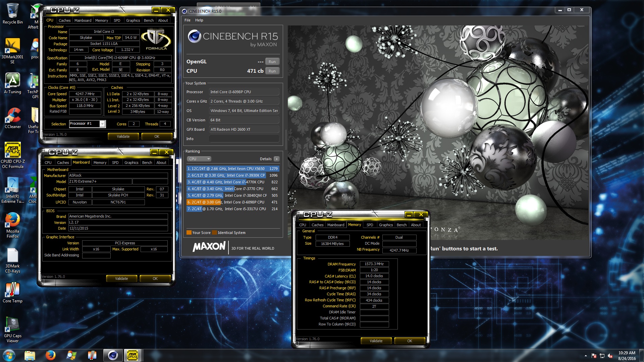Launch Core Temp desktop icon
The image size is (644, 362).
(12, 293)
